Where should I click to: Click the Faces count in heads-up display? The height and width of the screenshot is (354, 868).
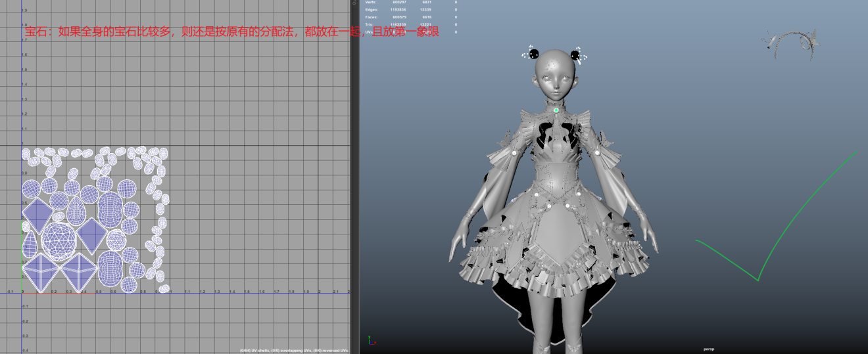click(398, 17)
